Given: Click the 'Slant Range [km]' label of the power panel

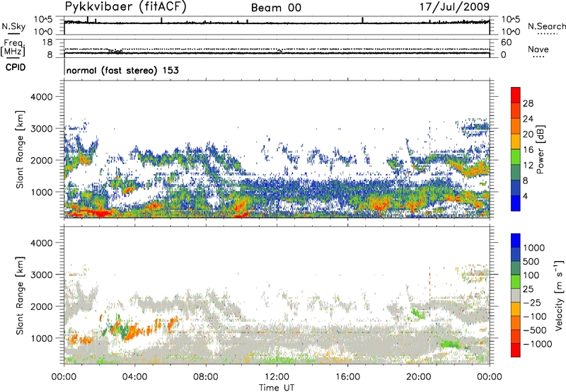Looking at the screenshot, I should click(x=20, y=149).
